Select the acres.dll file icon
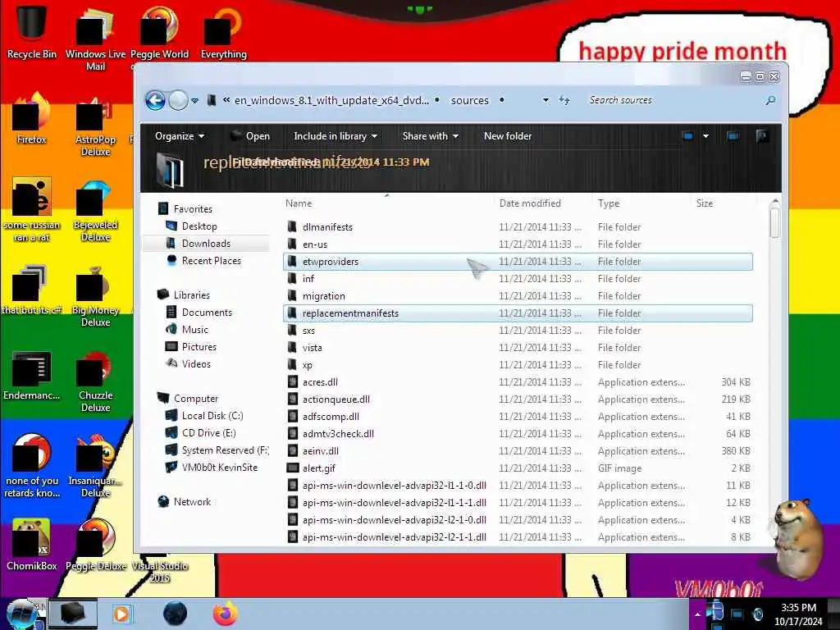The image size is (840, 630). point(293,382)
